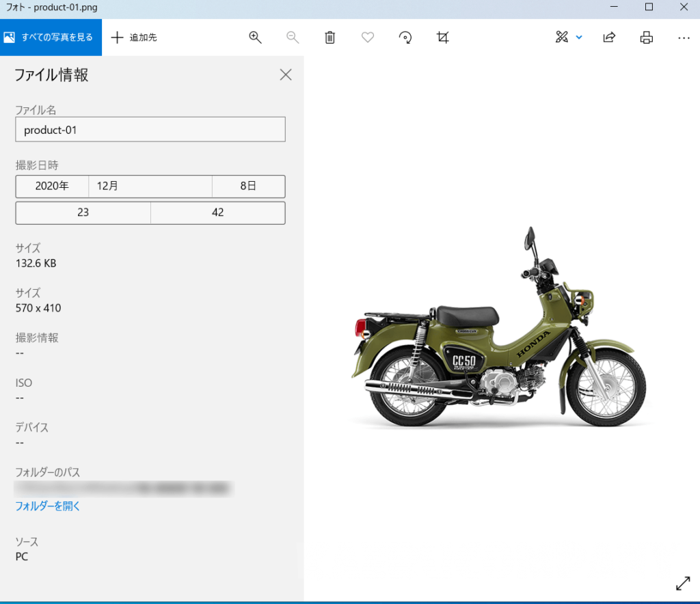The height and width of the screenshot is (604, 700).
Task: Open the crop tool
Action: tap(443, 38)
